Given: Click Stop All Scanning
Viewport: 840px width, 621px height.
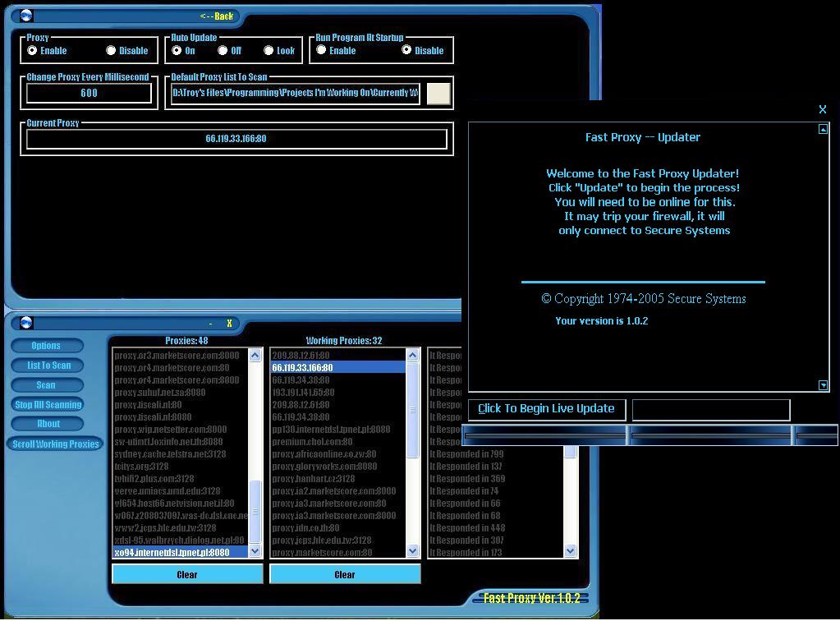Looking at the screenshot, I should pyautogui.click(x=48, y=404).
